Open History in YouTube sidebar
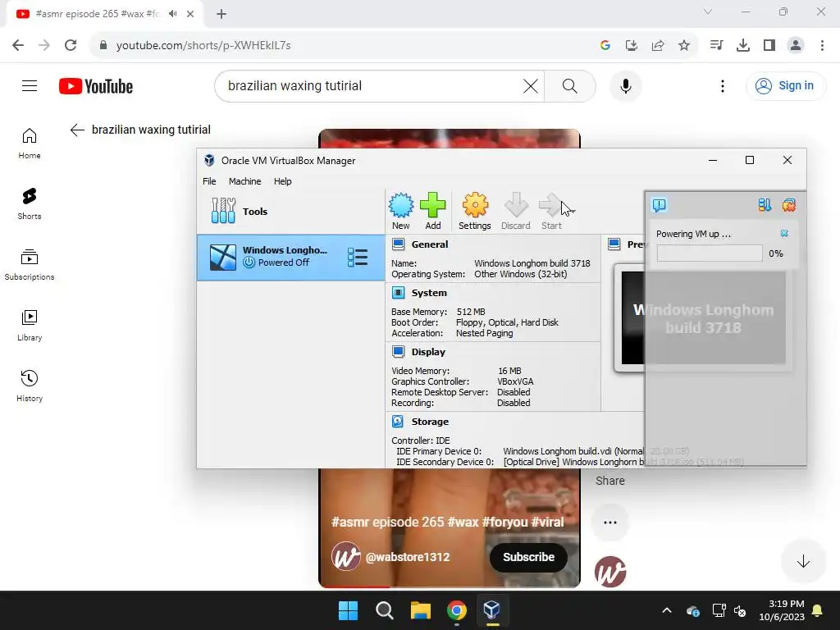 tap(30, 386)
